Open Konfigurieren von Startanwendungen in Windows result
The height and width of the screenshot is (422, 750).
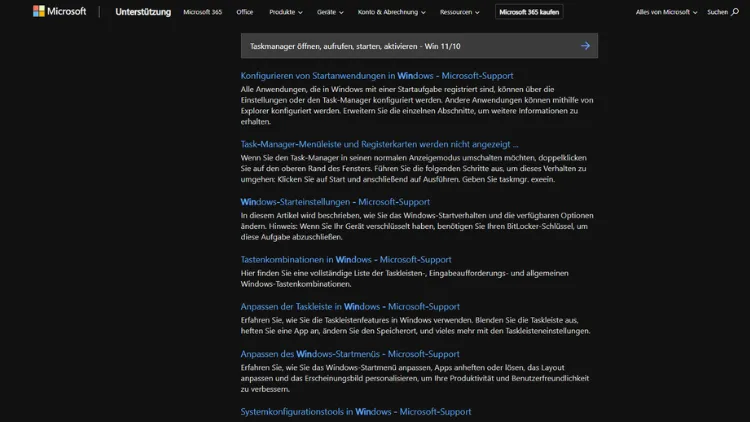pyautogui.click(x=377, y=76)
